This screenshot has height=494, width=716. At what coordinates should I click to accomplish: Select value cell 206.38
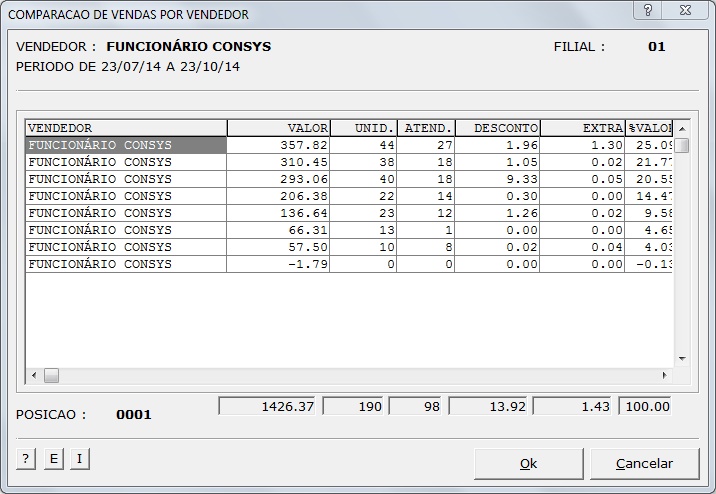(278, 196)
